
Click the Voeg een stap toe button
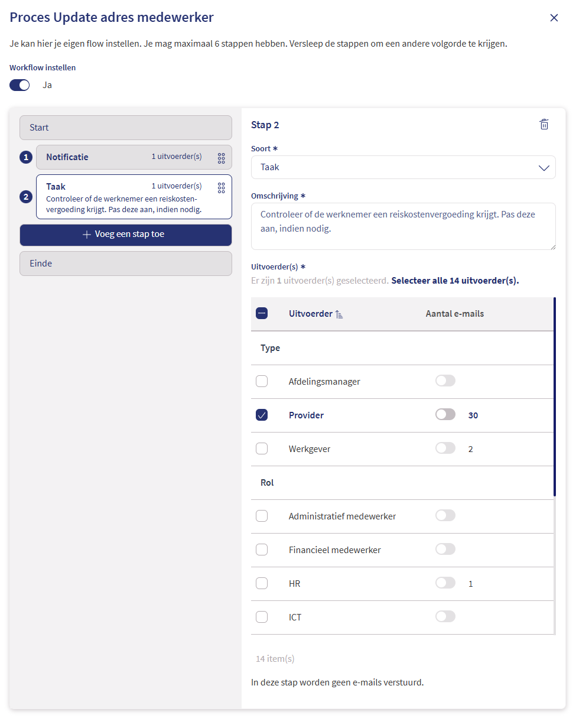point(125,235)
